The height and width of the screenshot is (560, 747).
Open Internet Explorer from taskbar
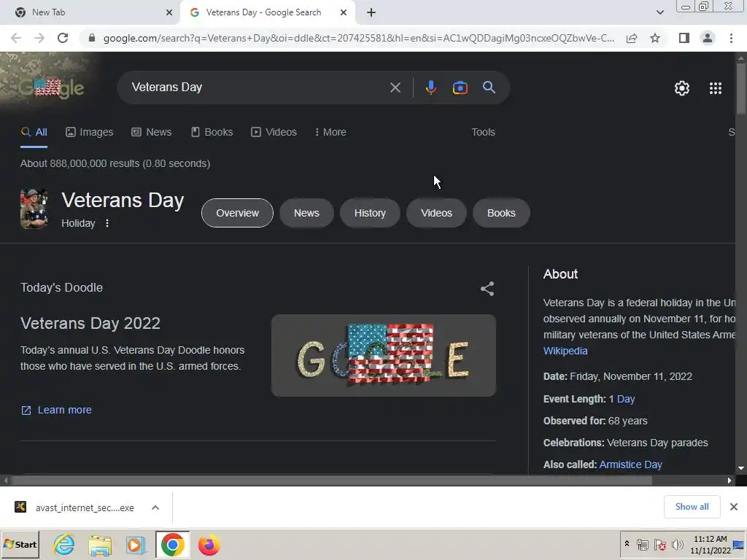tap(64, 545)
